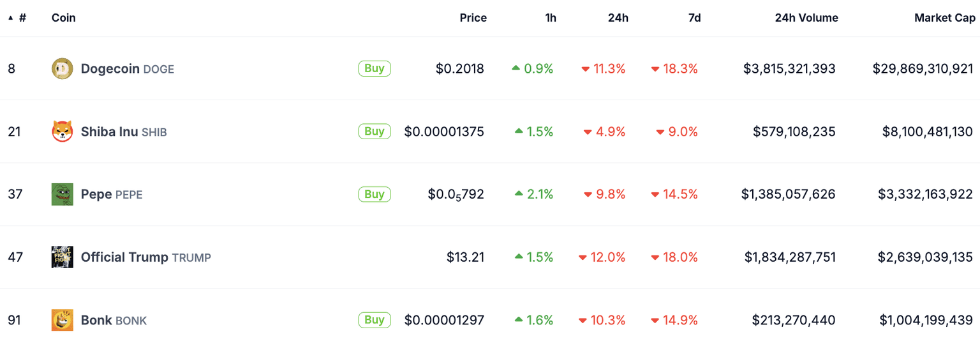Click the Shiba Inu coin logo
Screen dimensions: 980x348
click(x=62, y=132)
